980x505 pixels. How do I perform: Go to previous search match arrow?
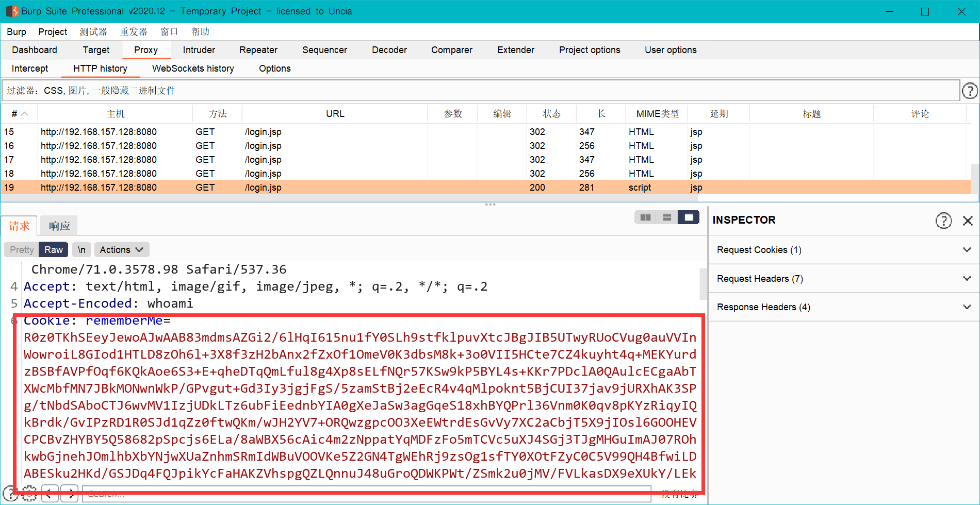(49, 494)
